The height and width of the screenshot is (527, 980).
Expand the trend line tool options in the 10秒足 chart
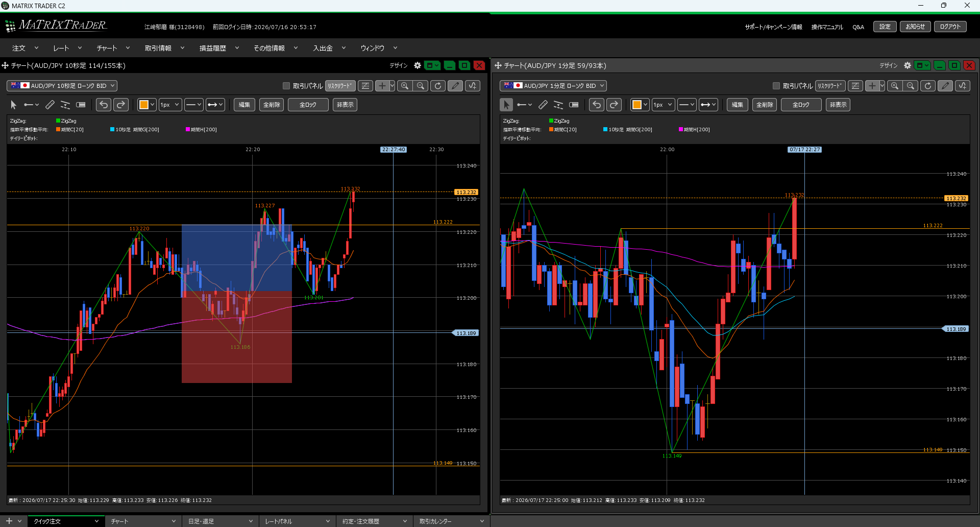(37, 105)
